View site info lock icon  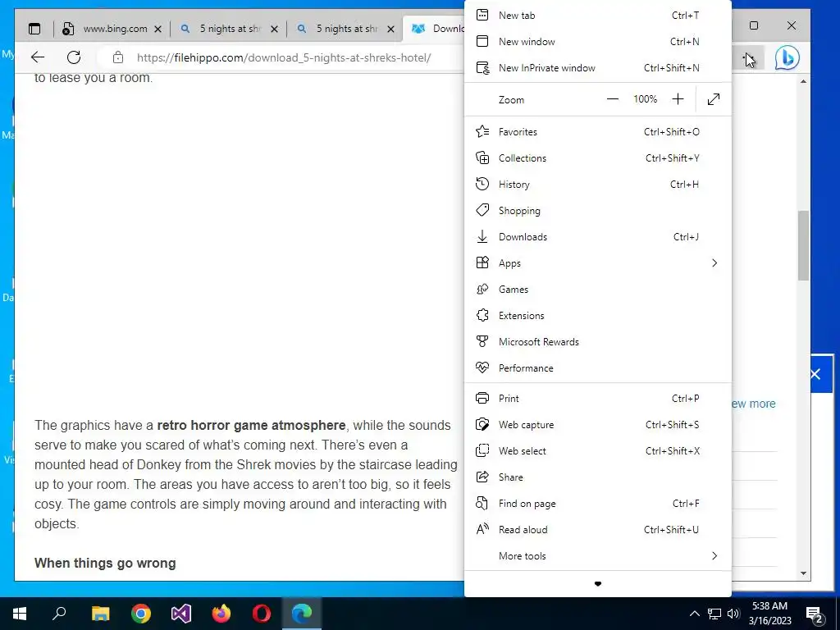[118, 57]
